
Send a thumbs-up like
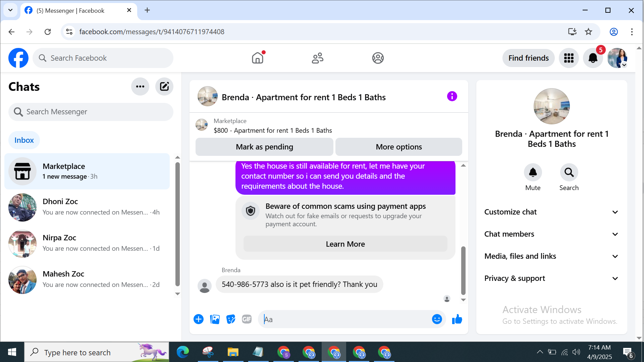pos(457,319)
